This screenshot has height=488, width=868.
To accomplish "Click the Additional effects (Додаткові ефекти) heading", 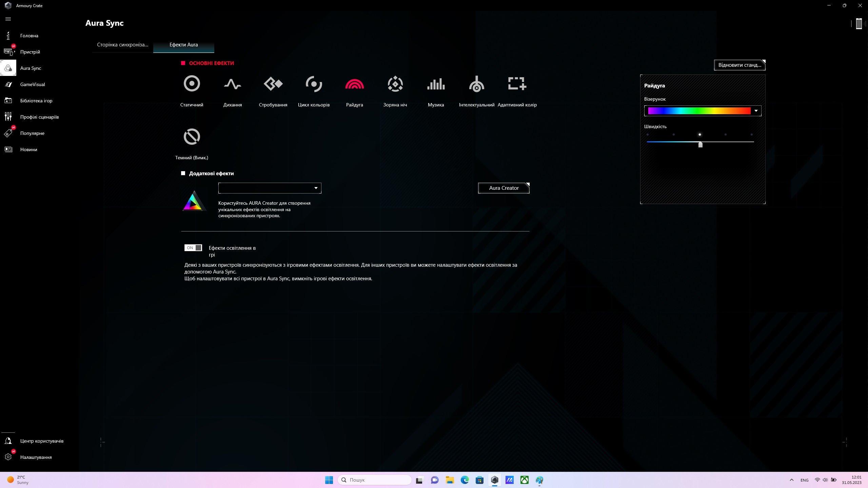I will point(211,174).
